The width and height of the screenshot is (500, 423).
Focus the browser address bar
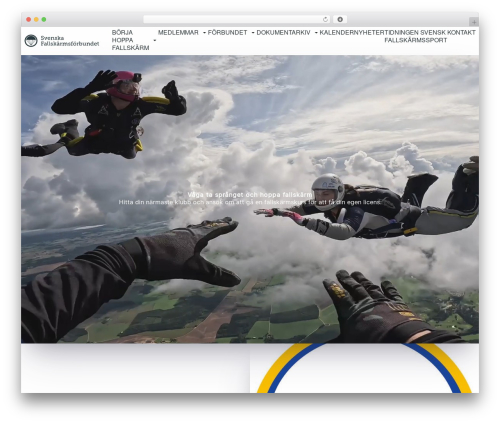233,20
